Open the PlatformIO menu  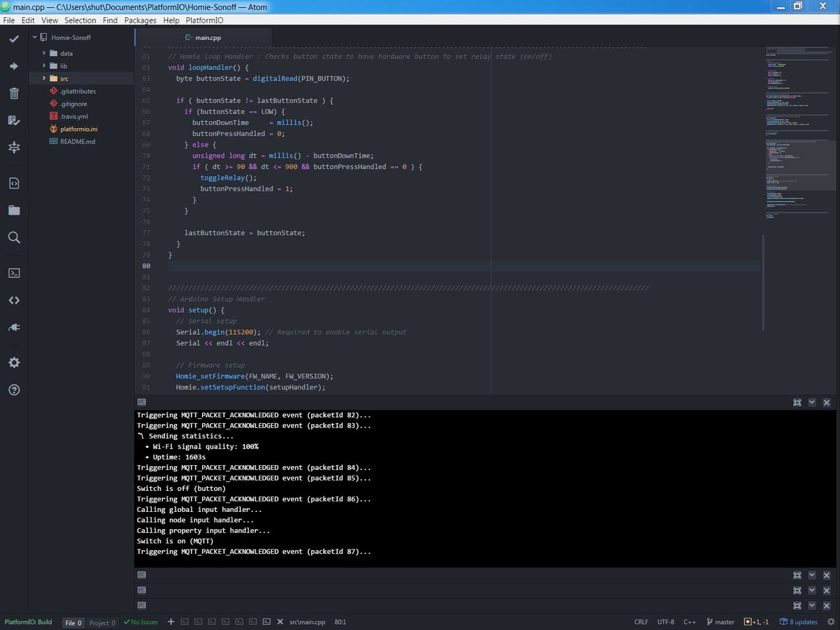[204, 20]
